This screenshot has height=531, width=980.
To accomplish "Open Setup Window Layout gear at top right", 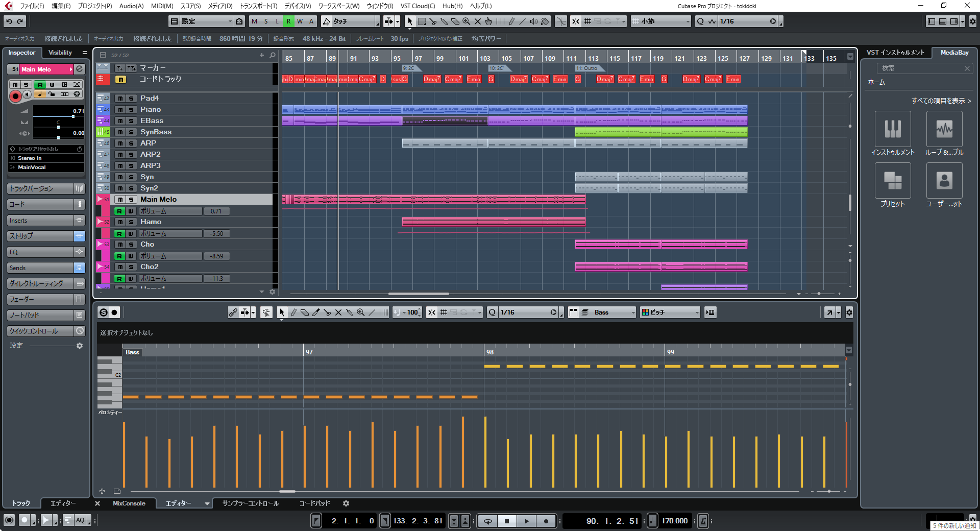I will (972, 21).
